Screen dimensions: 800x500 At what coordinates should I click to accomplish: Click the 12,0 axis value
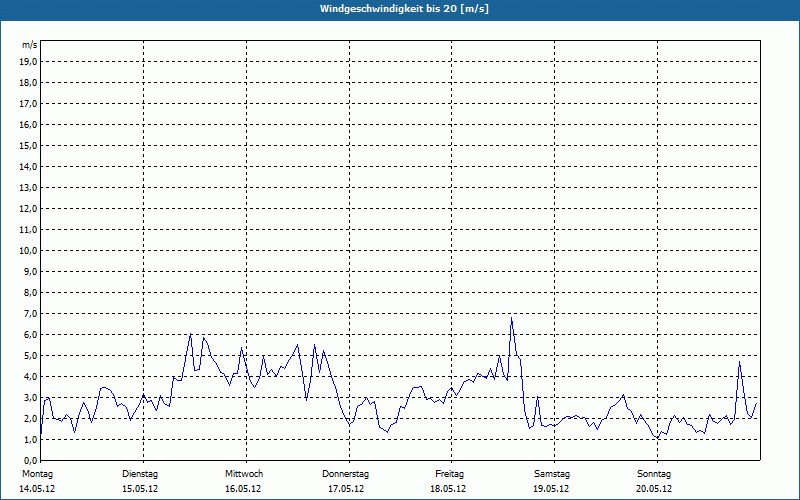click(29, 209)
